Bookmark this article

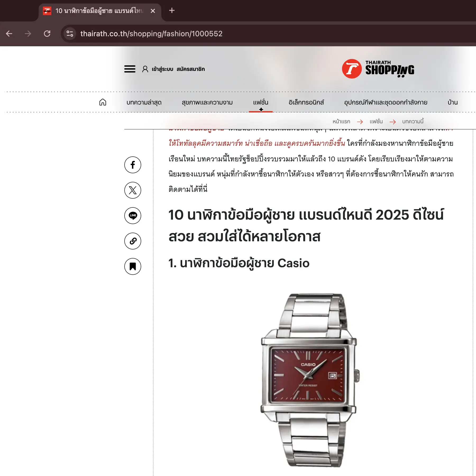(x=133, y=266)
